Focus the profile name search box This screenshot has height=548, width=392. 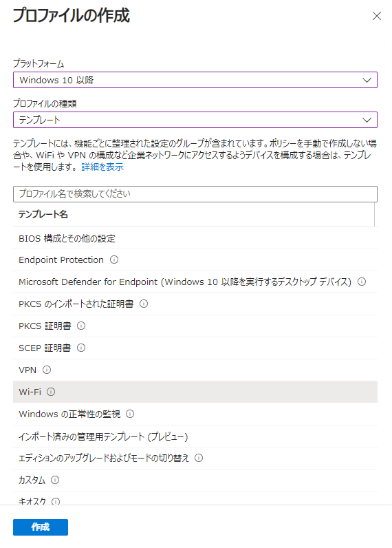[195, 194]
